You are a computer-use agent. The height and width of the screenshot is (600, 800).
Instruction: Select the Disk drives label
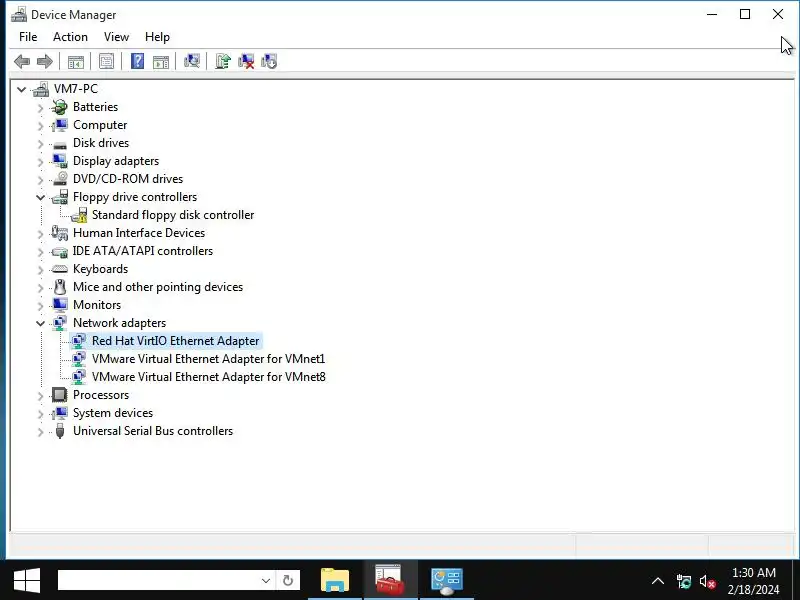(x=101, y=143)
